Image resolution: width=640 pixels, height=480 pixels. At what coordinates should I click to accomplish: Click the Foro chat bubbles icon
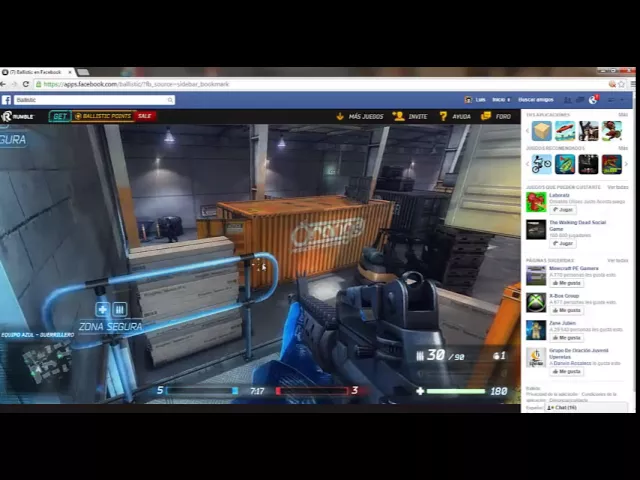486,116
